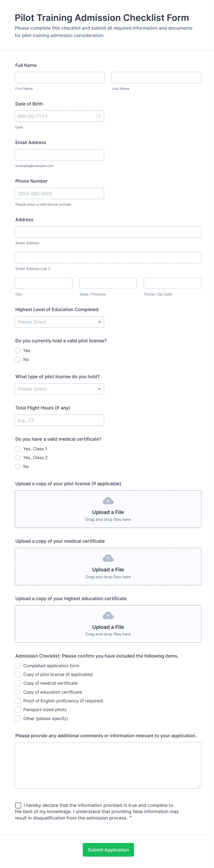The image size is (214, 868).
Task: Expand the pilot license type dropdown
Action: click(x=59, y=389)
